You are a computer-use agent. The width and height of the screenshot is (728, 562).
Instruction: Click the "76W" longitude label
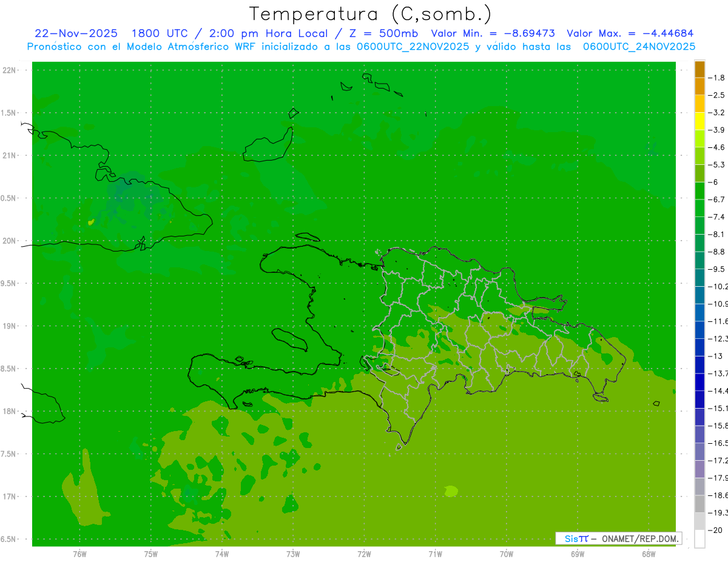tap(79, 554)
